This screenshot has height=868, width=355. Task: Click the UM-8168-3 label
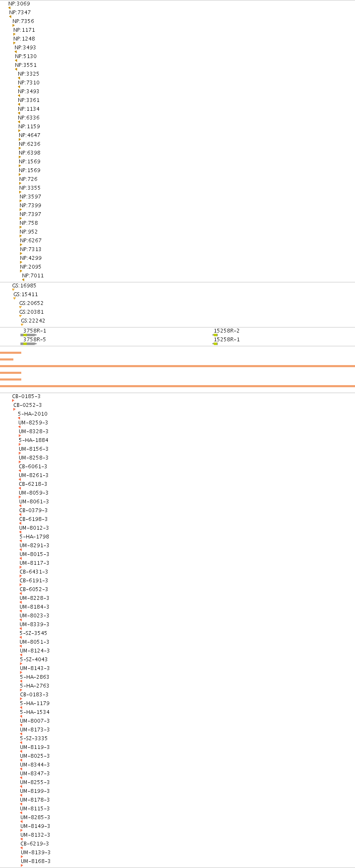point(36,861)
